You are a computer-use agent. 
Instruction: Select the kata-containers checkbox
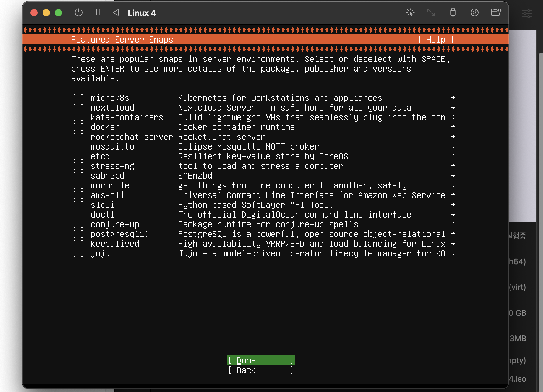coord(78,117)
